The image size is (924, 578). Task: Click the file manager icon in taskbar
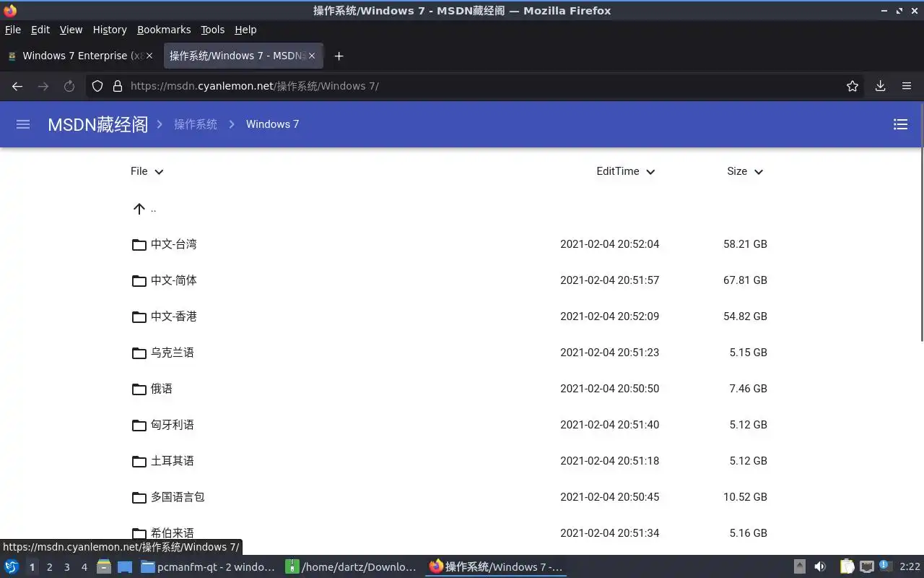tap(104, 567)
